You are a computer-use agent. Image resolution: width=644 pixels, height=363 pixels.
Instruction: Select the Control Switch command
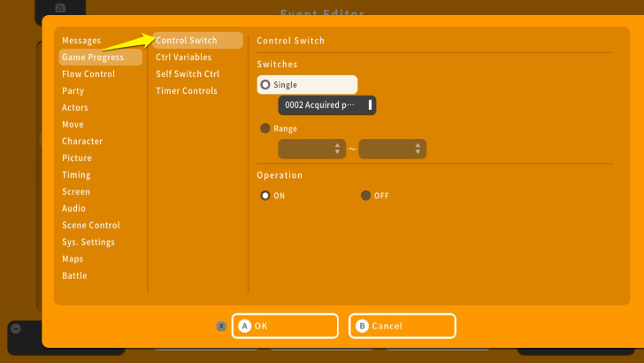point(197,41)
